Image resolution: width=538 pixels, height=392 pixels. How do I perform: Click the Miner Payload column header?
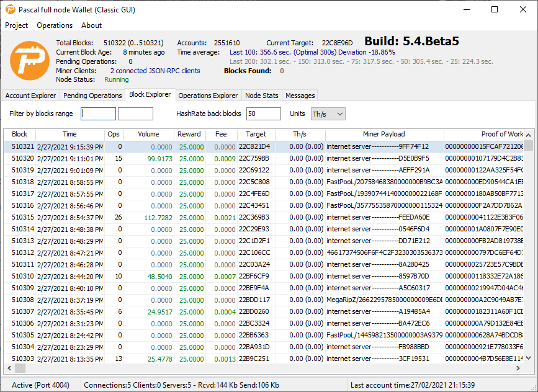coord(384,134)
